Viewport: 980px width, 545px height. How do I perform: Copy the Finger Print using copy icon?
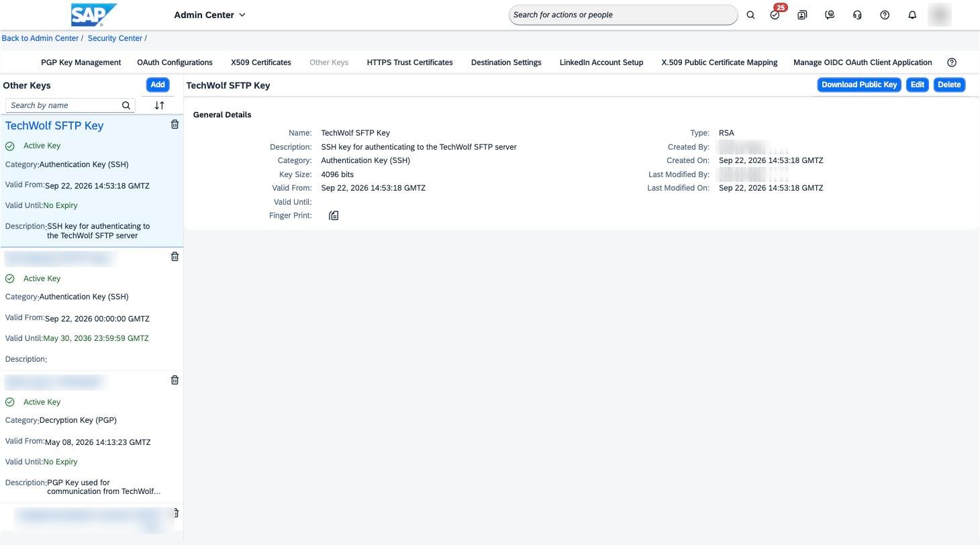334,215
